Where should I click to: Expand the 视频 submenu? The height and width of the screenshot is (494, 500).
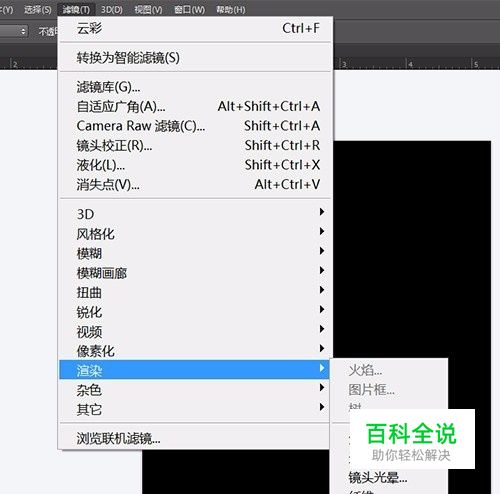point(195,331)
